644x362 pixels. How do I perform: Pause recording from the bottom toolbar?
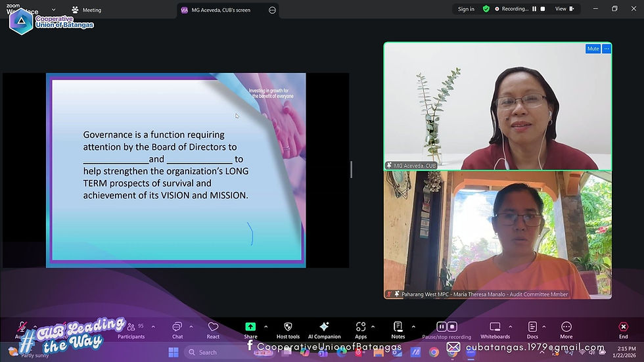442,327
